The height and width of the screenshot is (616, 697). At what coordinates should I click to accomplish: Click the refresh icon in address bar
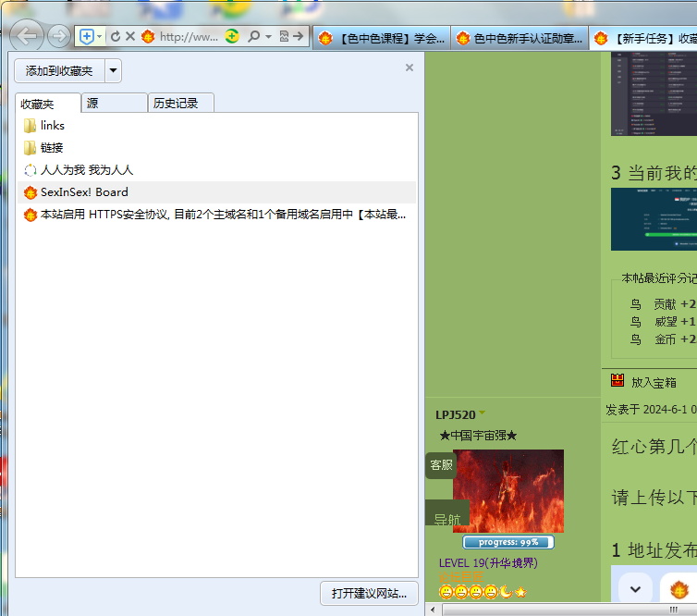point(116,37)
